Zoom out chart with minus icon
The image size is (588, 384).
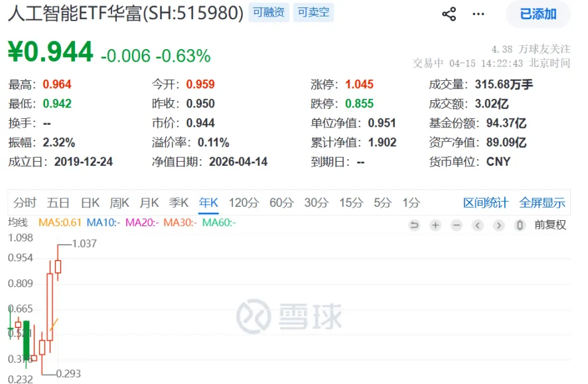pyautogui.click(x=457, y=225)
